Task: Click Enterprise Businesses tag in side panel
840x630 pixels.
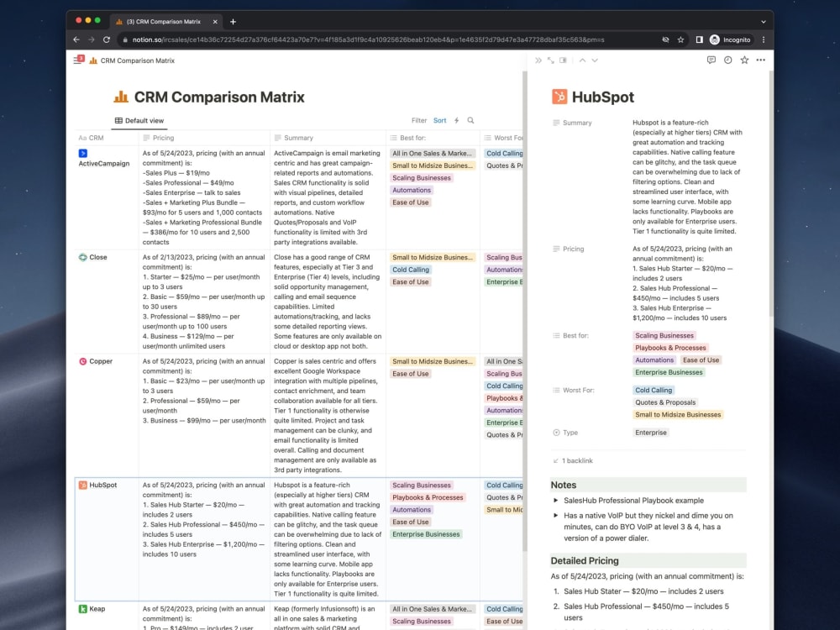Action: point(669,372)
